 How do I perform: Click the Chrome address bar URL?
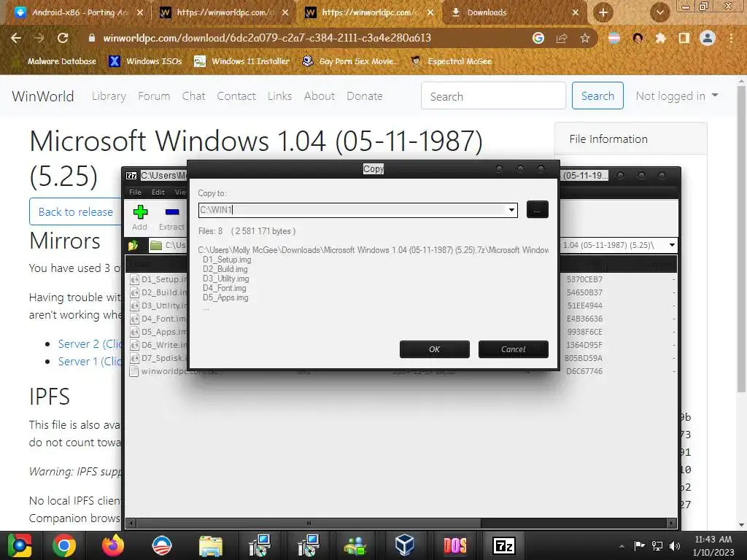(x=267, y=38)
